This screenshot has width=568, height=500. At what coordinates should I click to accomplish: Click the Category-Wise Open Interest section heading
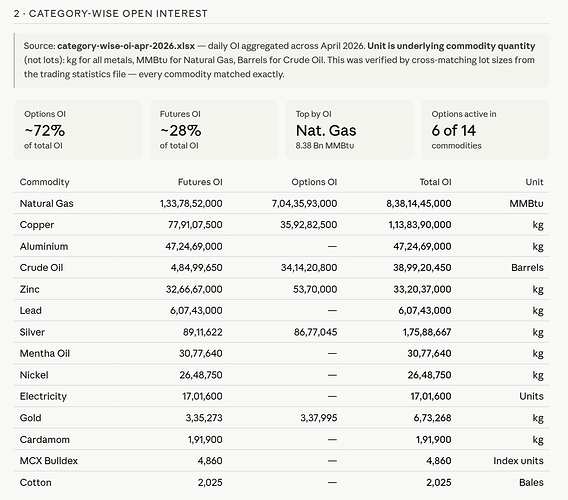point(111,14)
